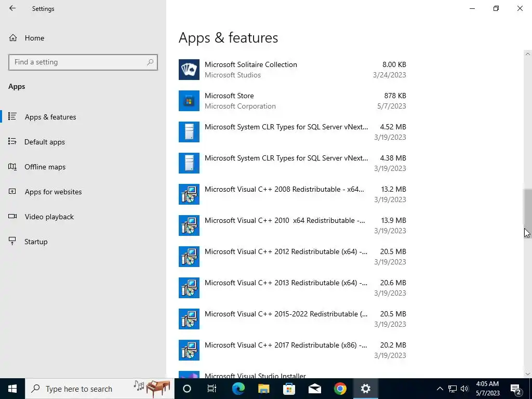Screen dimensions: 532x399
Task: Open the Default apps section
Action: 83,142
